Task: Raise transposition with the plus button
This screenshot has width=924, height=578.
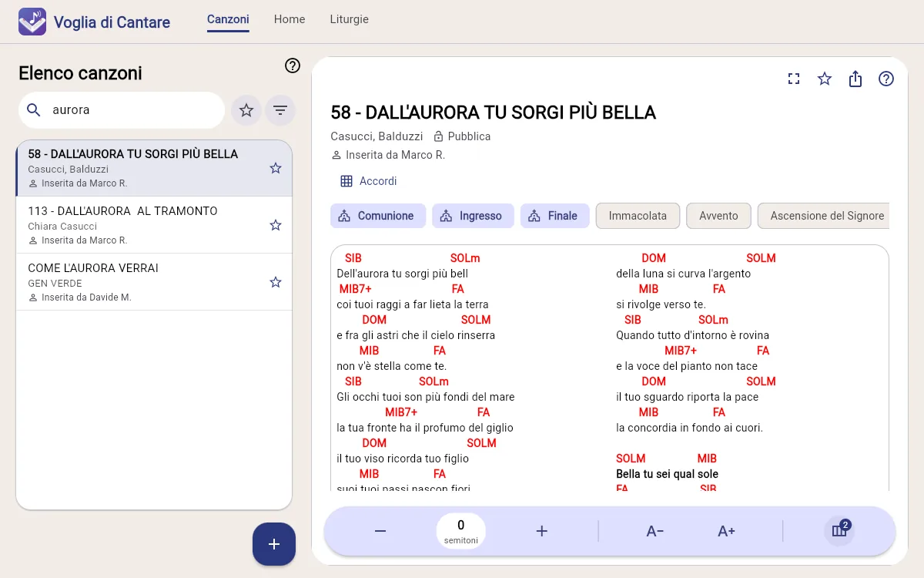Action: 541,531
